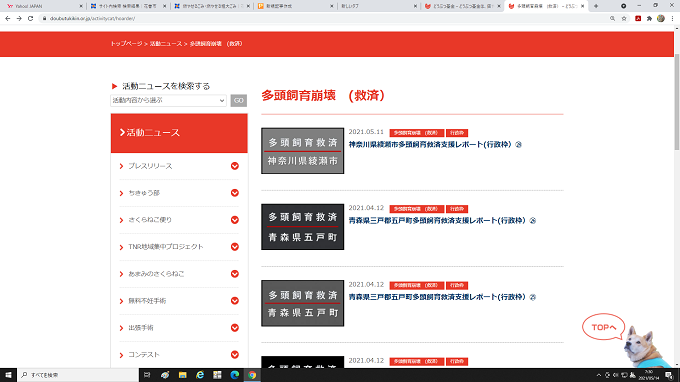The width and height of the screenshot is (680, 382).
Task: Go to トップページ breadcrumb link
Action: pos(126,44)
